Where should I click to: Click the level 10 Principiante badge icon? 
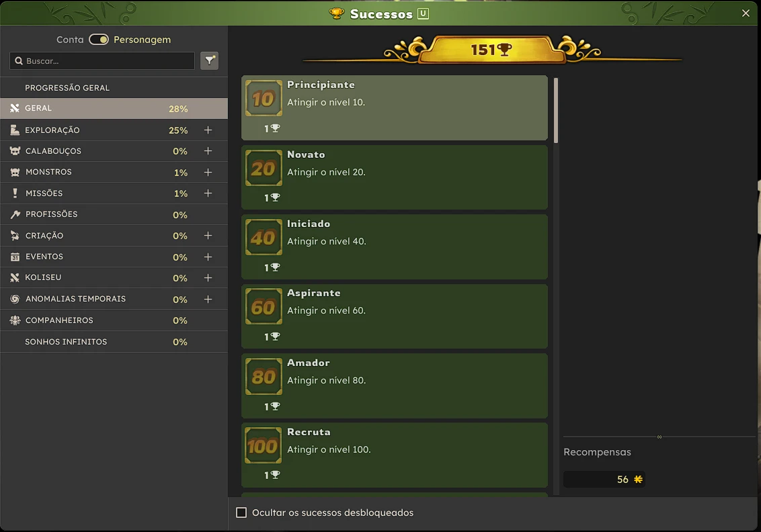[x=264, y=99]
